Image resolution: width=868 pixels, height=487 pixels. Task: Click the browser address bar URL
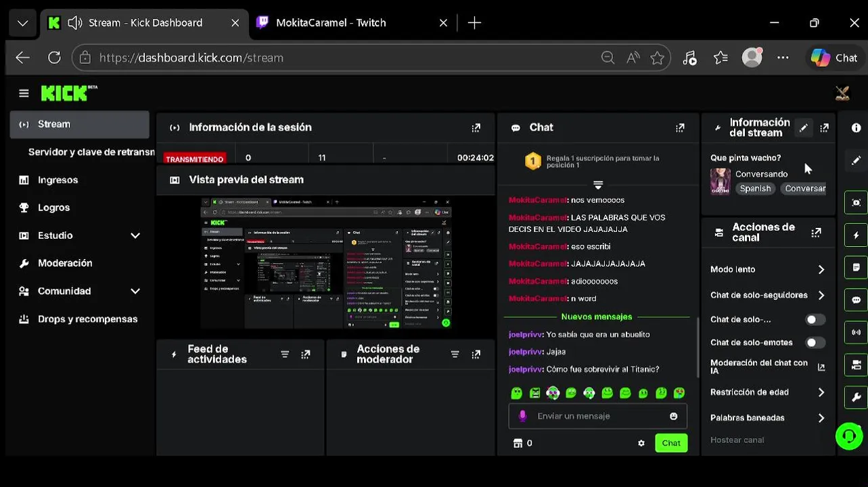point(191,58)
